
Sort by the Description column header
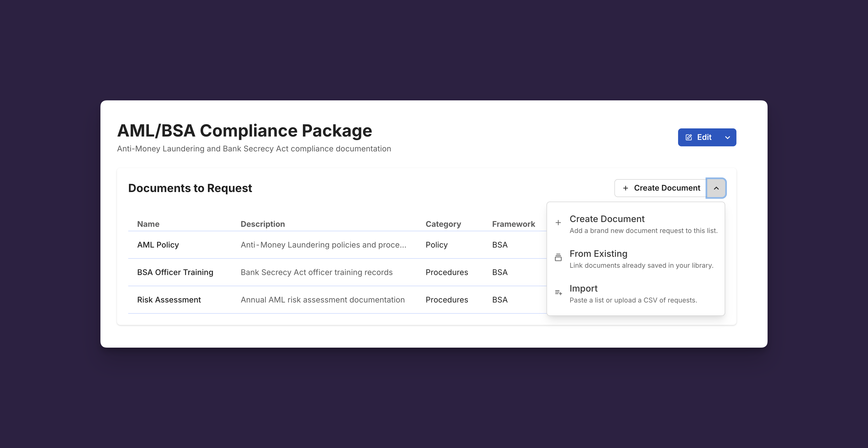pyautogui.click(x=263, y=224)
